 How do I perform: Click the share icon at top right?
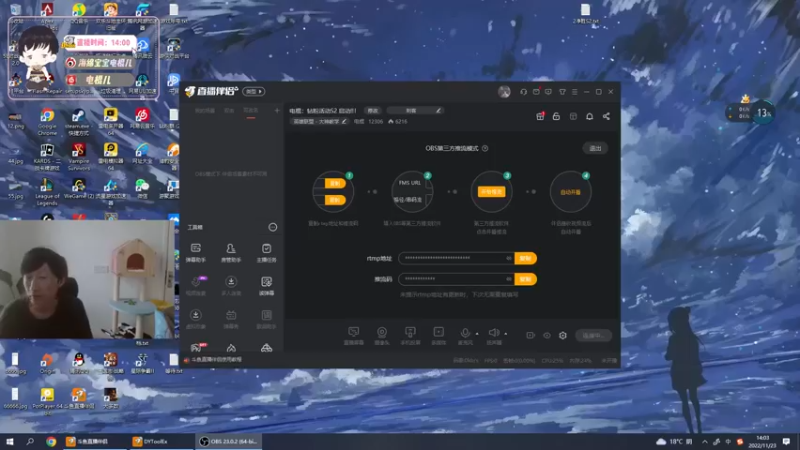606,116
